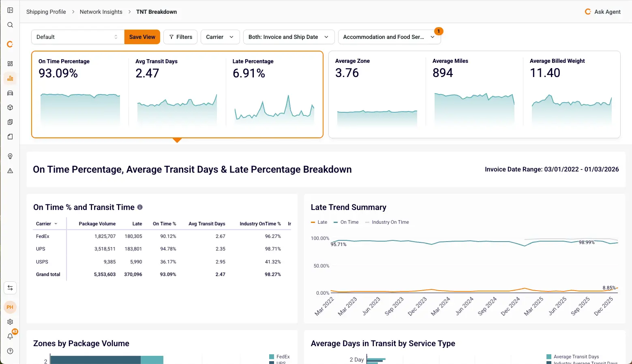Click the info icon beside On Time % title
Image resolution: width=632 pixels, height=364 pixels.
[140, 207]
